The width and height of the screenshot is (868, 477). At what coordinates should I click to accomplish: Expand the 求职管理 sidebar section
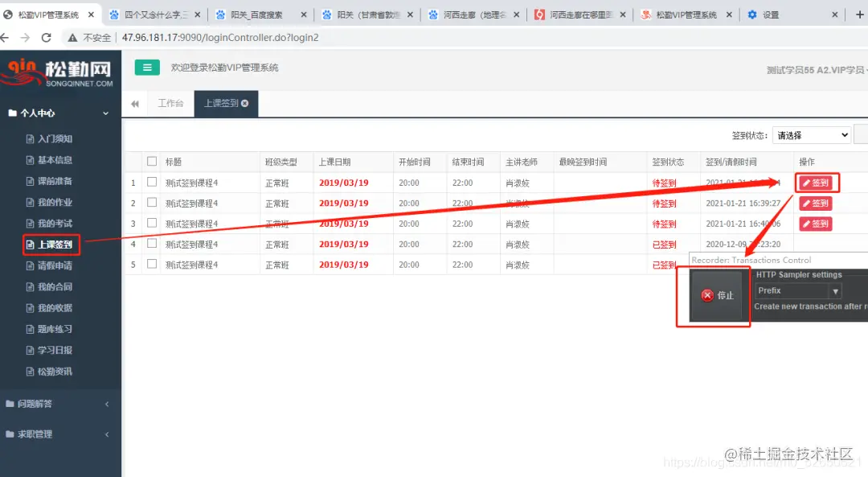59,434
